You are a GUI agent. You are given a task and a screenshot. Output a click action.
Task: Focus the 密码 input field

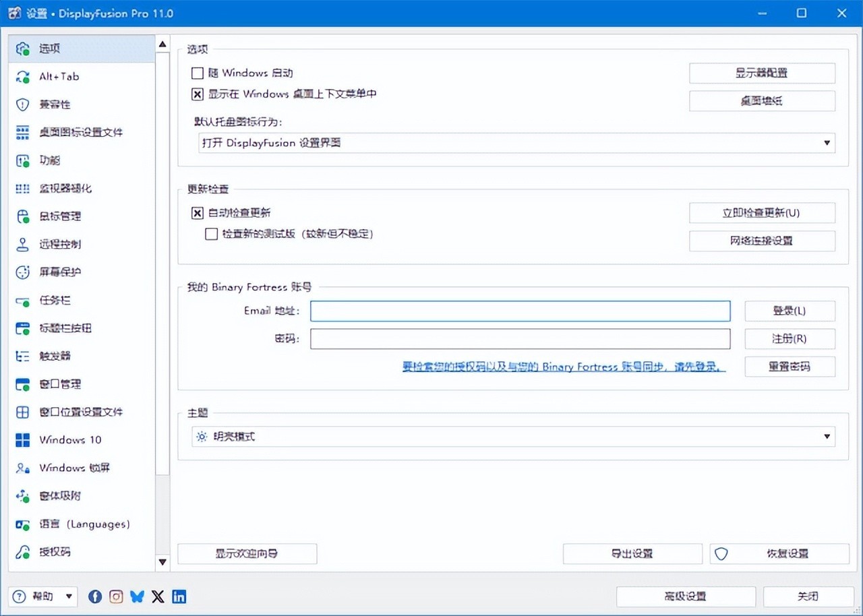pos(520,339)
